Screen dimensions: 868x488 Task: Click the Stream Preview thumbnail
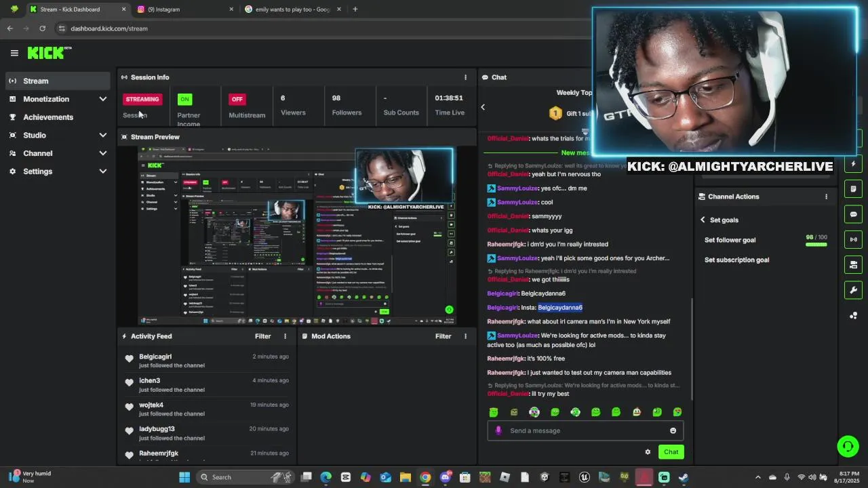(296, 235)
